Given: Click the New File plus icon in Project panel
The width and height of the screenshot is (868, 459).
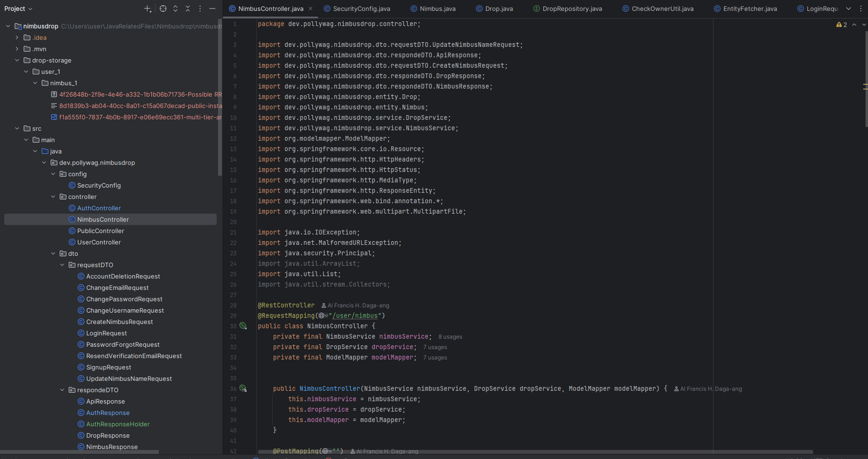Looking at the screenshot, I should tap(147, 9).
